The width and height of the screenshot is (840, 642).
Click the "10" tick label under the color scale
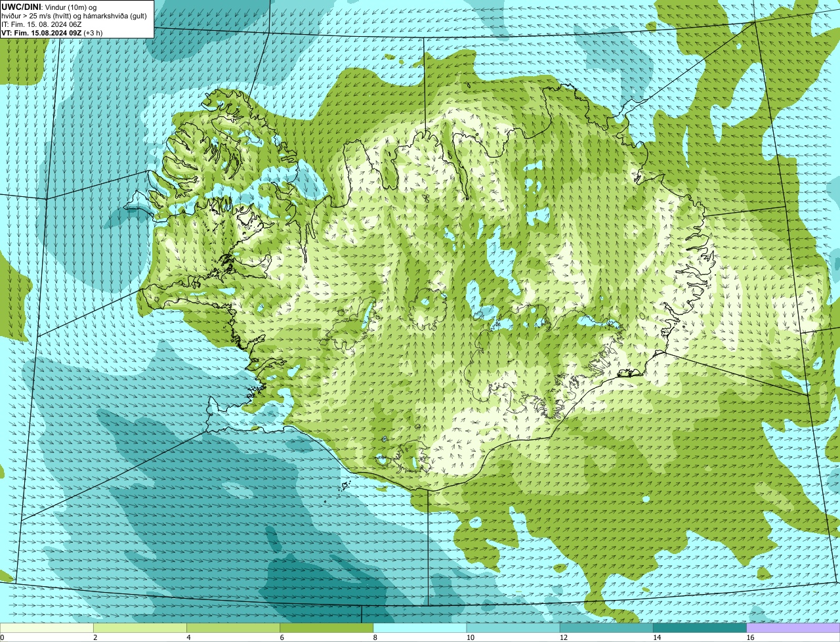point(470,637)
